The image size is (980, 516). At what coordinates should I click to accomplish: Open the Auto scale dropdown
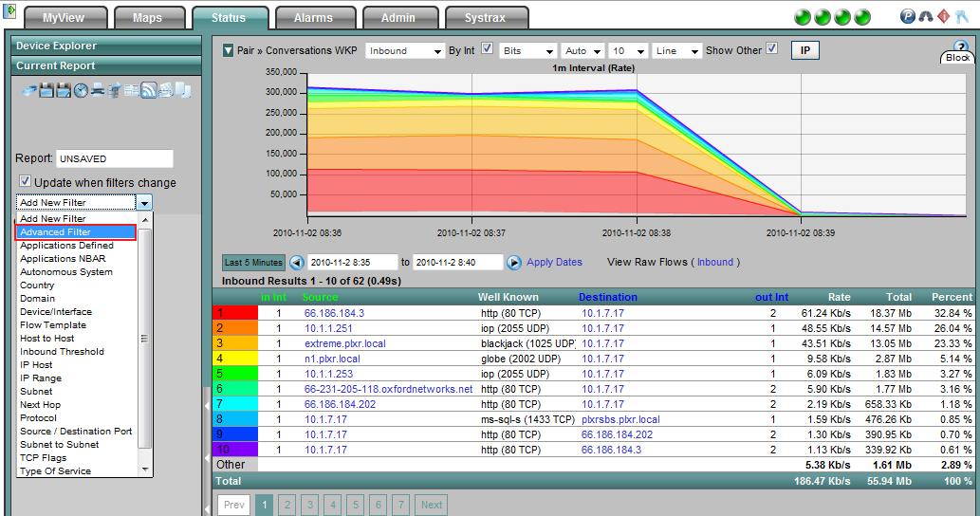(582, 51)
